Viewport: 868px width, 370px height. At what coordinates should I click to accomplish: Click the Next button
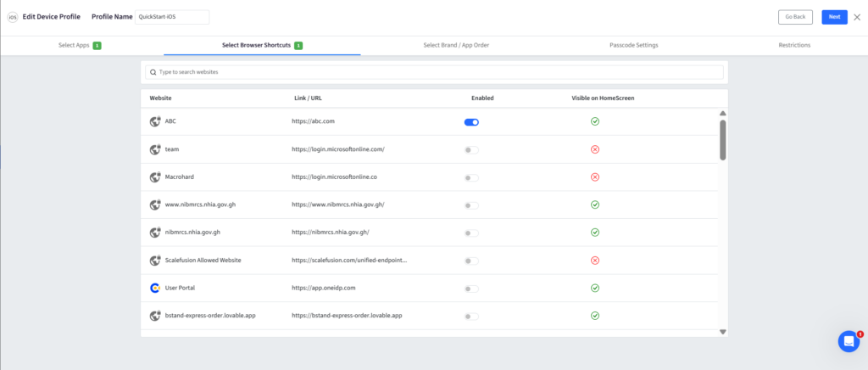click(834, 17)
